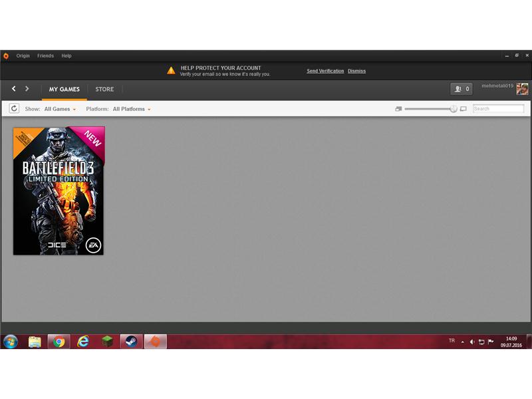The image size is (532, 399).
Task: Minimize the Origin window
Action: click(507, 56)
